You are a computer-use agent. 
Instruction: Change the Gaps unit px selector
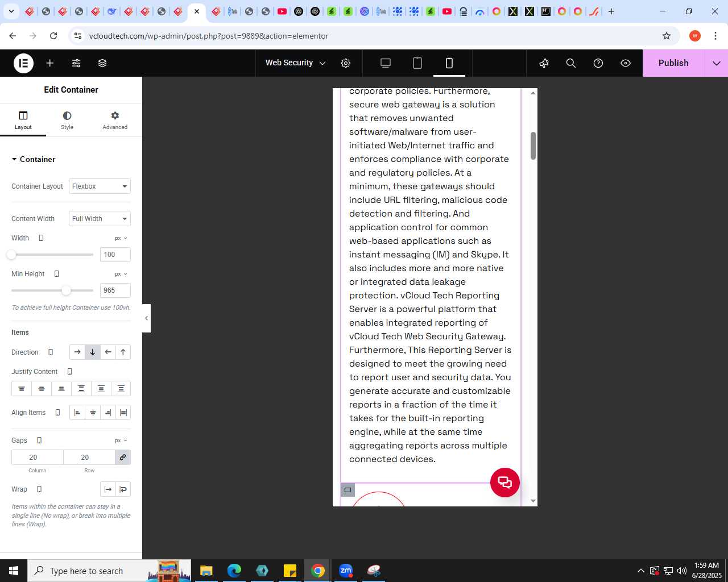[121, 440]
